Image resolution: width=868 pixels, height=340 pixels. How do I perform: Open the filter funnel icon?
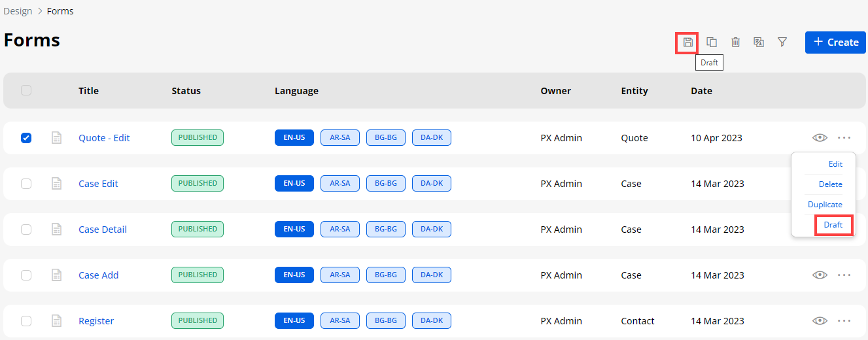pyautogui.click(x=782, y=42)
